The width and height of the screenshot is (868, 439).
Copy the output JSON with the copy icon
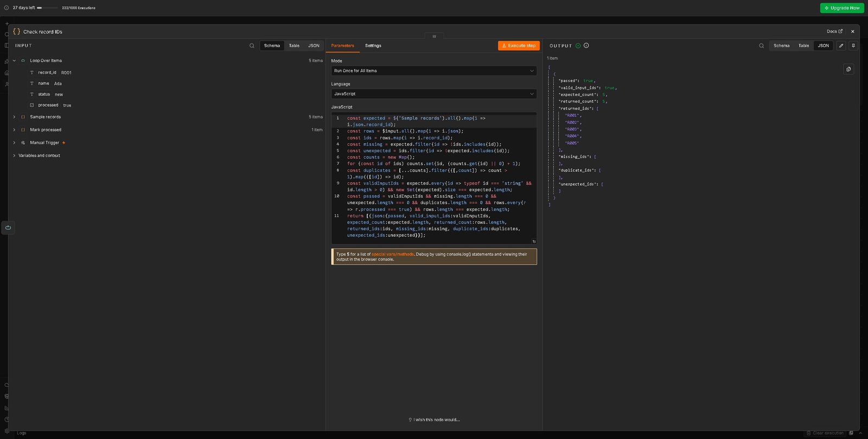[x=849, y=69]
